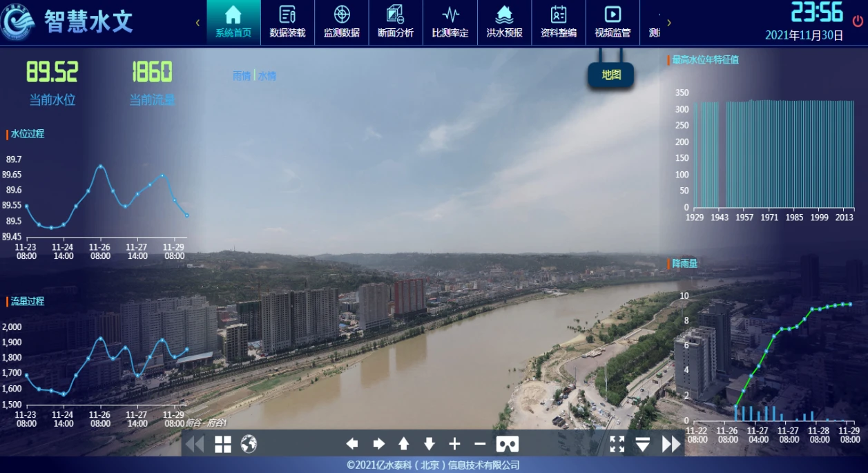Open the 洪水预报 flood forecast module

pyautogui.click(x=504, y=22)
